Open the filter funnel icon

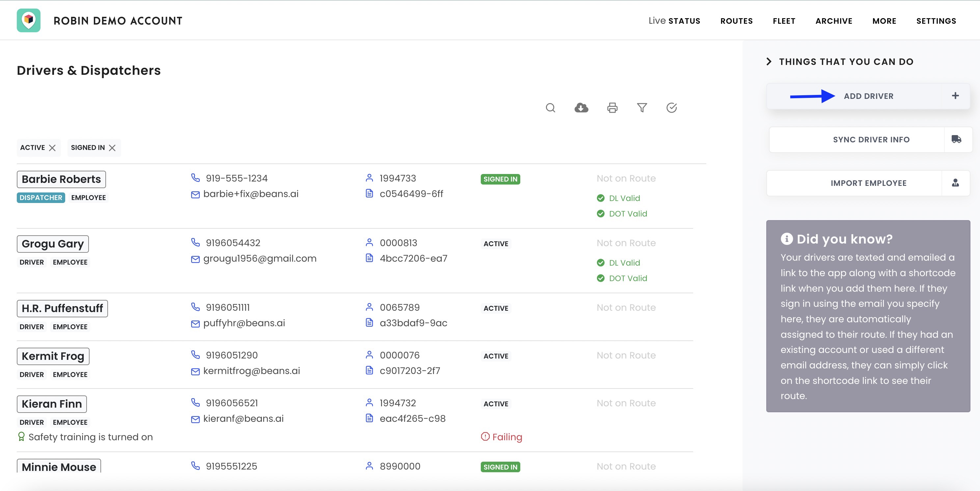tap(642, 108)
